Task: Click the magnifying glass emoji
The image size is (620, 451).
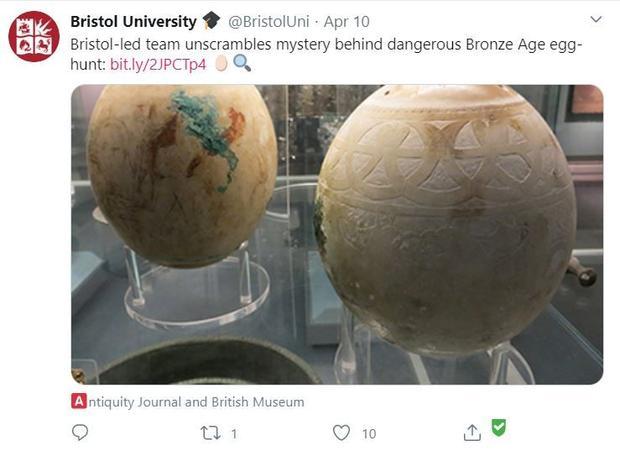Action: click(242, 63)
